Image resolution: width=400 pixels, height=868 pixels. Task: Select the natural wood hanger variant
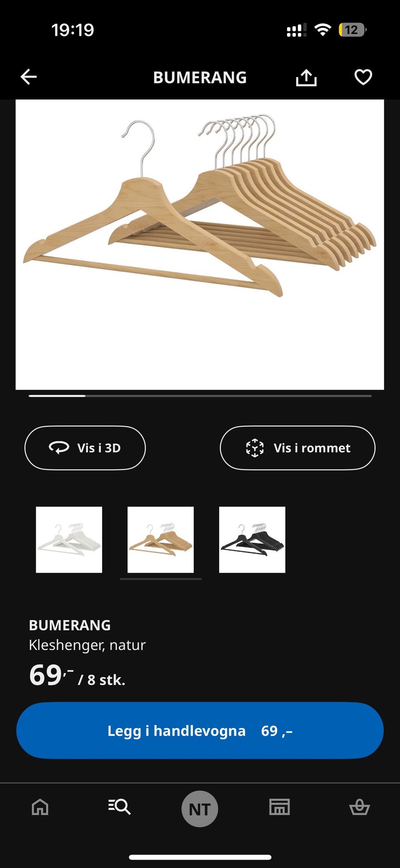click(160, 540)
